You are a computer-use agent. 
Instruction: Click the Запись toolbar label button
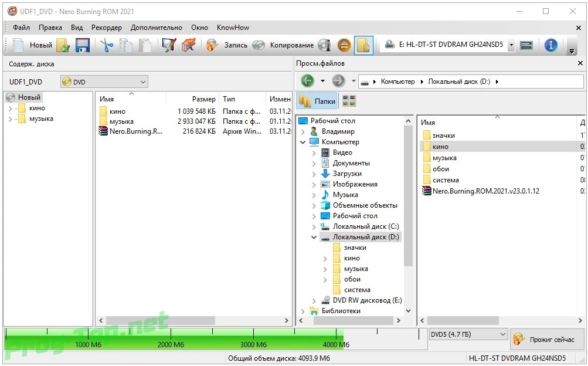(x=236, y=45)
